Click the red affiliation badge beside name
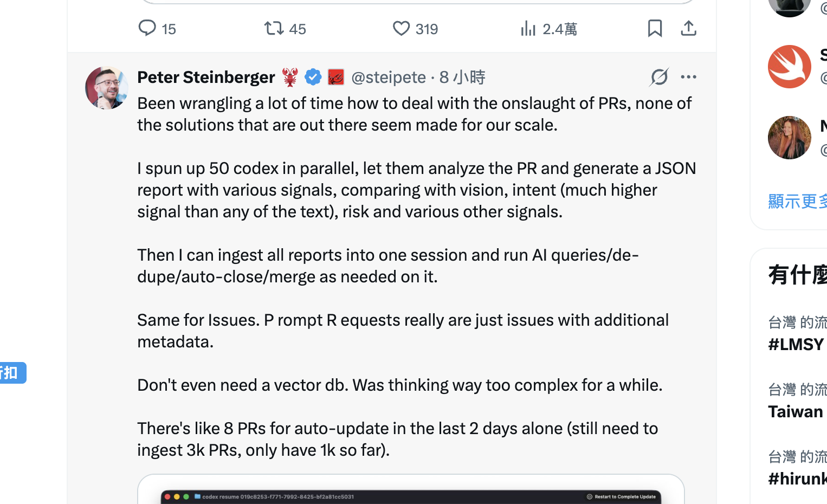The image size is (827, 504). 336,77
